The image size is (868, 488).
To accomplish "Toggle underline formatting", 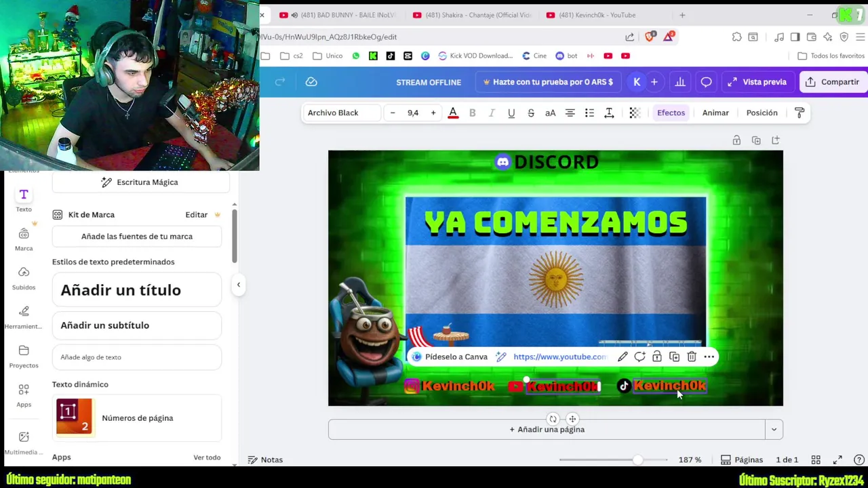I will (511, 113).
